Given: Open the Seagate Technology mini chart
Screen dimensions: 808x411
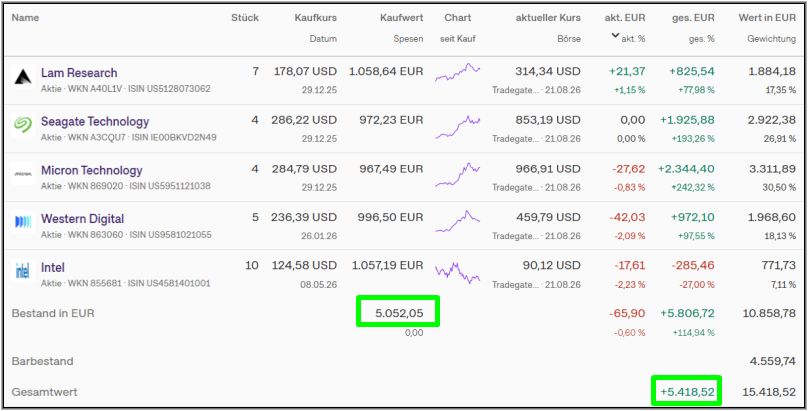Looking at the screenshot, I should 458,127.
